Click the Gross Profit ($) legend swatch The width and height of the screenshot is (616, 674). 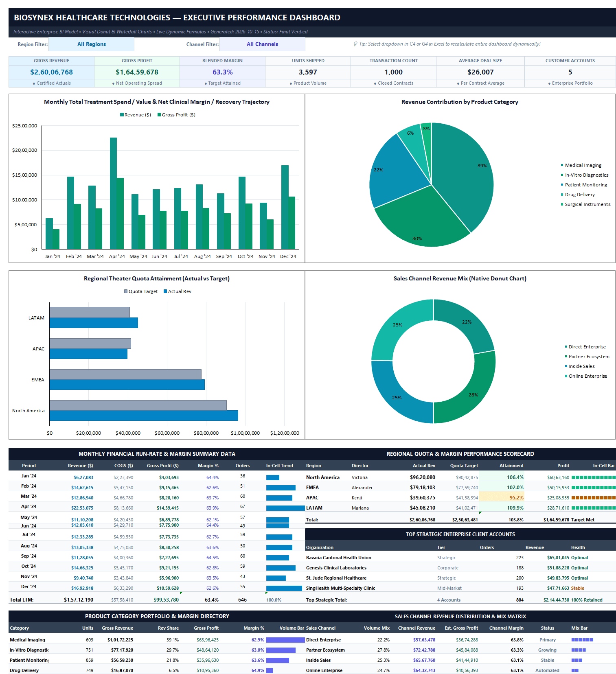(x=159, y=115)
